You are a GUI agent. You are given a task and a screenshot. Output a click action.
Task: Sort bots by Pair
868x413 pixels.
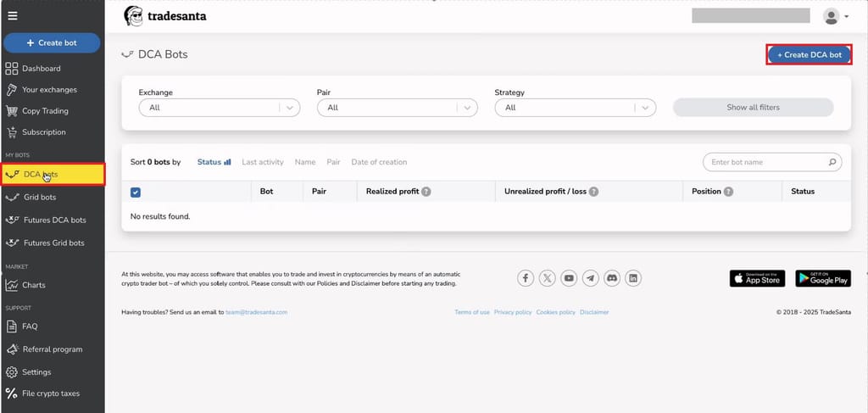[x=333, y=162]
